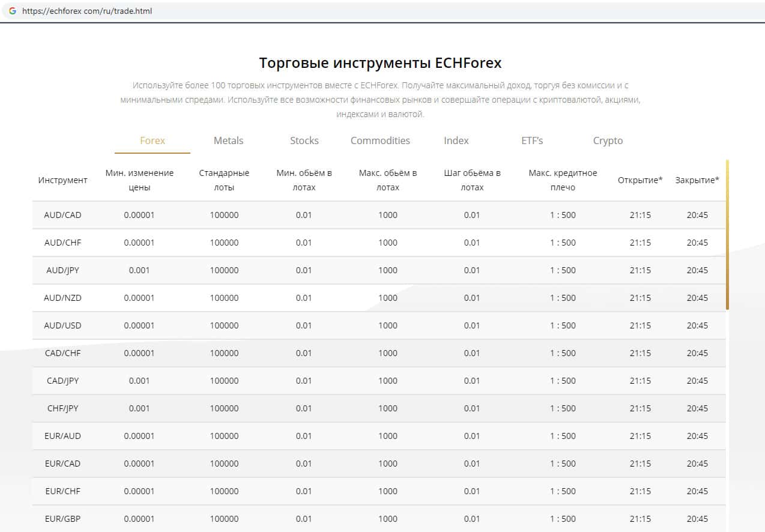Click the Инструмент column header
This screenshot has height=532, width=765.
(x=62, y=180)
